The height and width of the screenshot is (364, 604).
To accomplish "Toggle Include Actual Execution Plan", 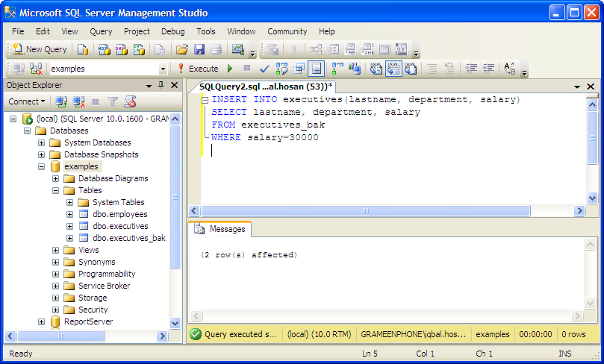I will [x=337, y=69].
